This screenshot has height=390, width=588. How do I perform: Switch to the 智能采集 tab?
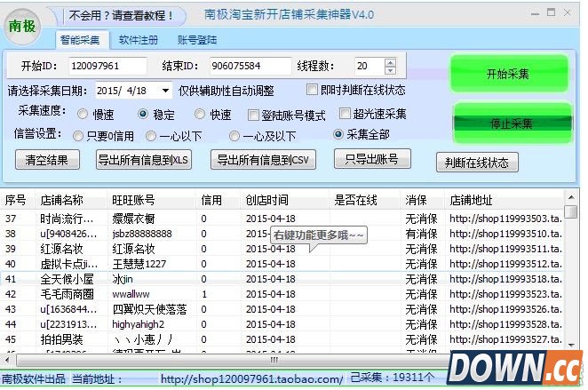[80, 40]
